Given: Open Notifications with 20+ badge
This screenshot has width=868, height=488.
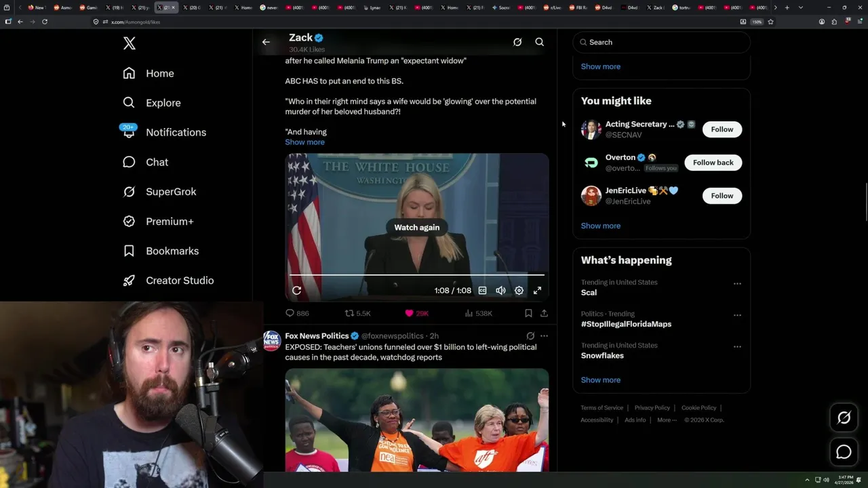Looking at the screenshot, I should pos(163,132).
